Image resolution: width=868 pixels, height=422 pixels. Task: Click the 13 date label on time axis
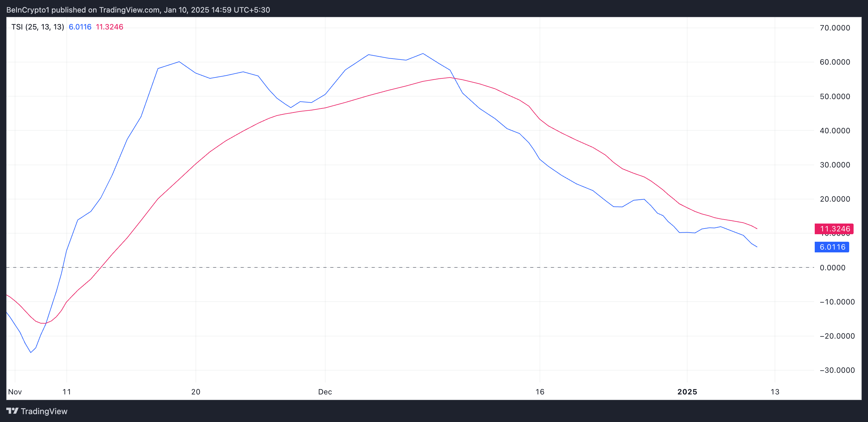click(775, 392)
